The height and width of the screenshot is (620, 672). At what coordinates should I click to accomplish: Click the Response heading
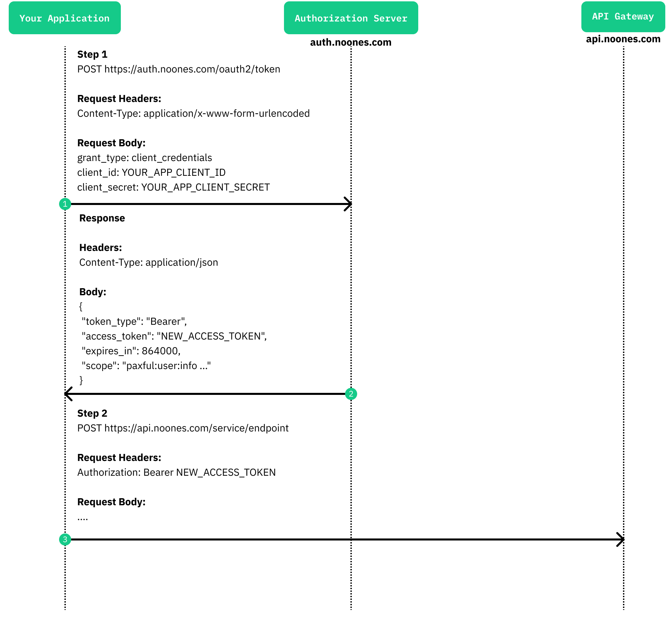(x=102, y=218)
